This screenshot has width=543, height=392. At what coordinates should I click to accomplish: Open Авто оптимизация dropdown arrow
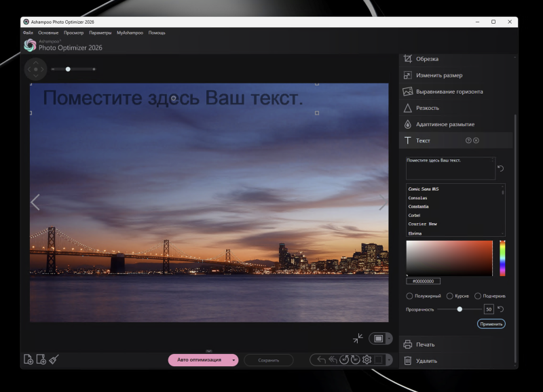click(233, 360)
